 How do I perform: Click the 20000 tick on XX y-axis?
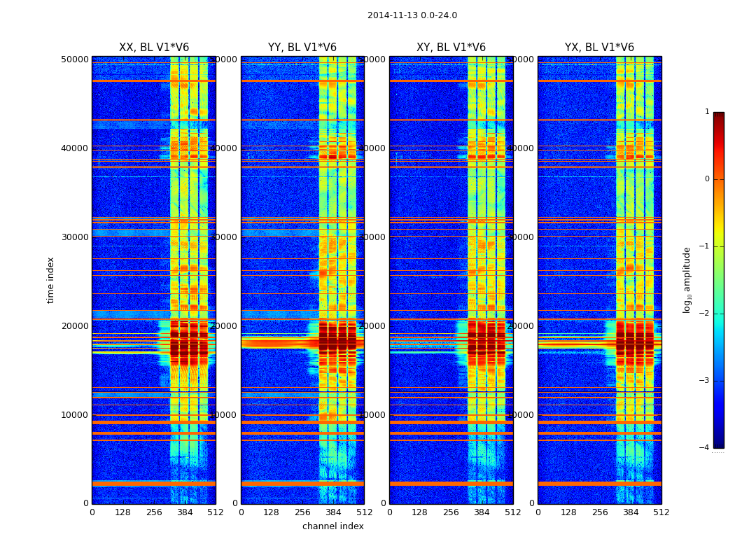(x=75, y=326)
